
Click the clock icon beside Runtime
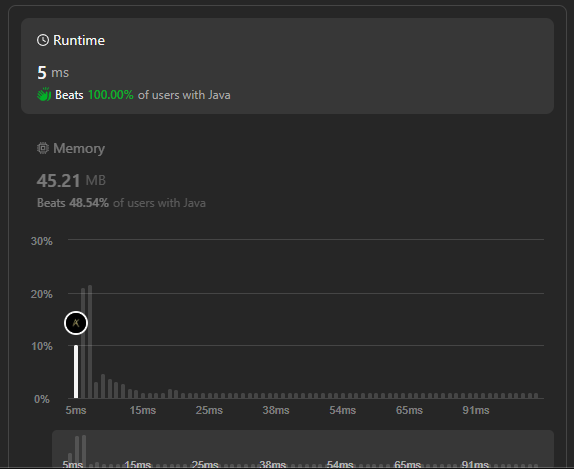tap(43, 40)
